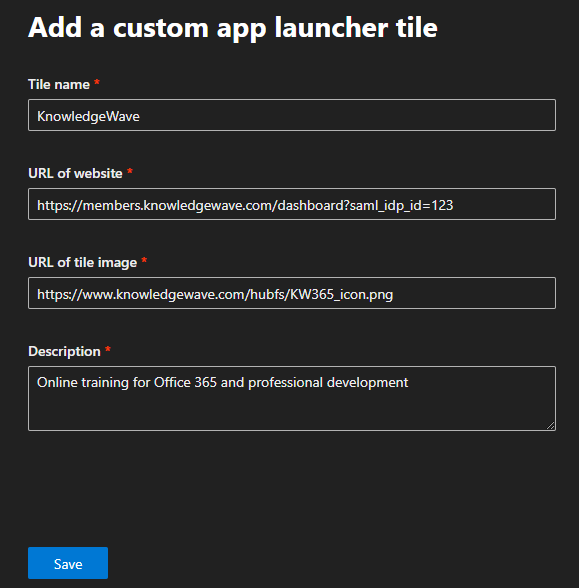Click the URL of website label
The image size is (579, 588).
[75, 173]
